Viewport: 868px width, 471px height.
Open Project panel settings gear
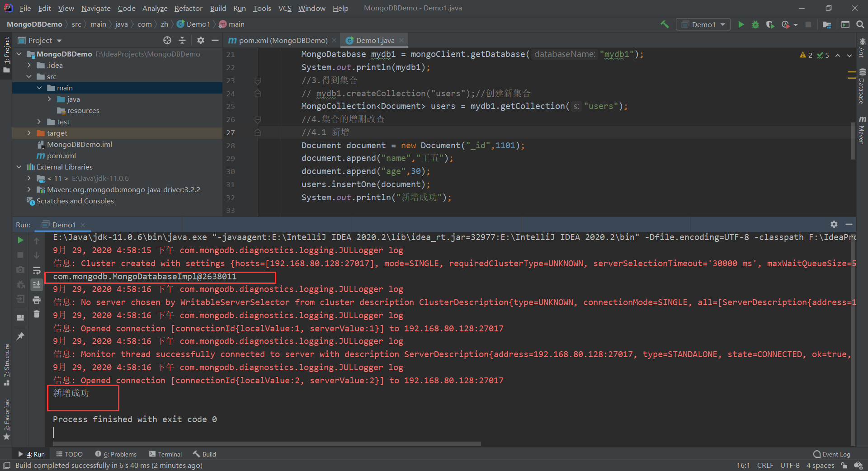point(201,40)
